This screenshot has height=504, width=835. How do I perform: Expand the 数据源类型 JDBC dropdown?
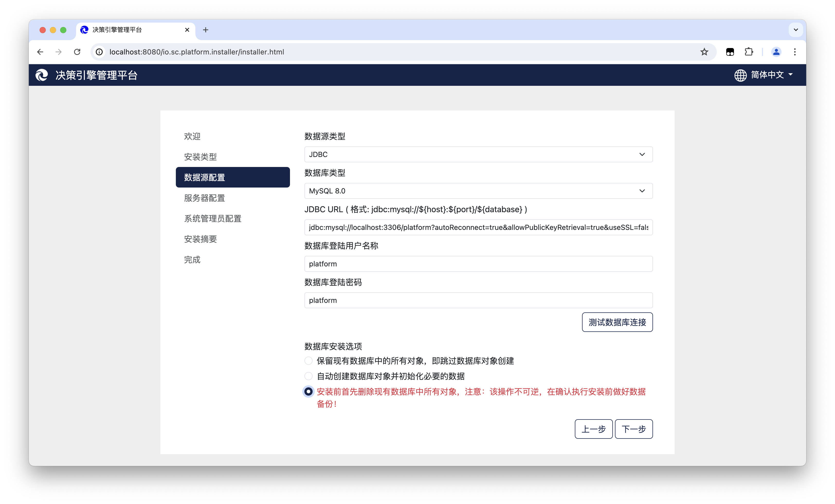[x=478, y=154]
